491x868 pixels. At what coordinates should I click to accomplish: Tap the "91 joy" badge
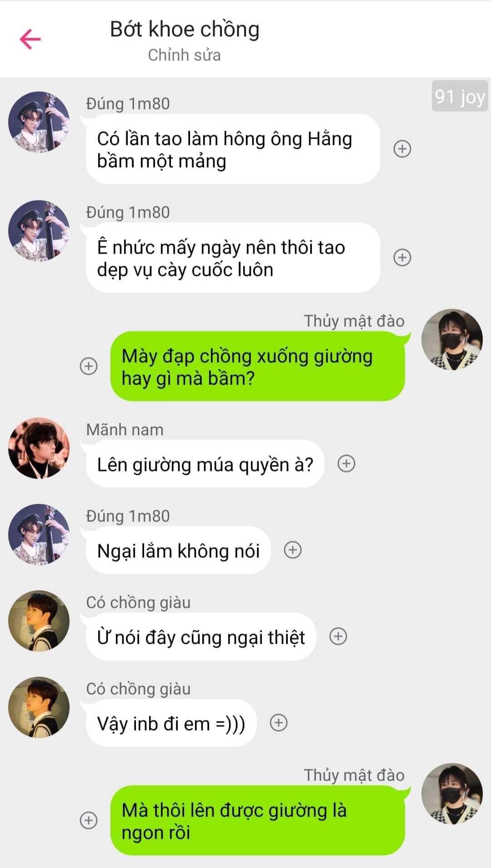click(x=460, y=96)
